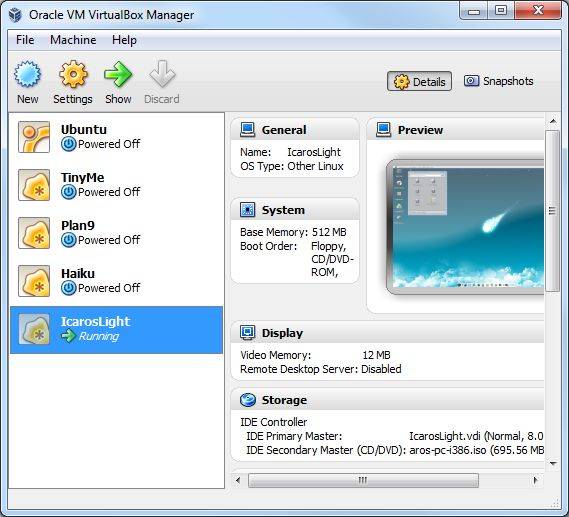Open the Storage section header
Screen dimensions: 569x517
coord(387,400)
